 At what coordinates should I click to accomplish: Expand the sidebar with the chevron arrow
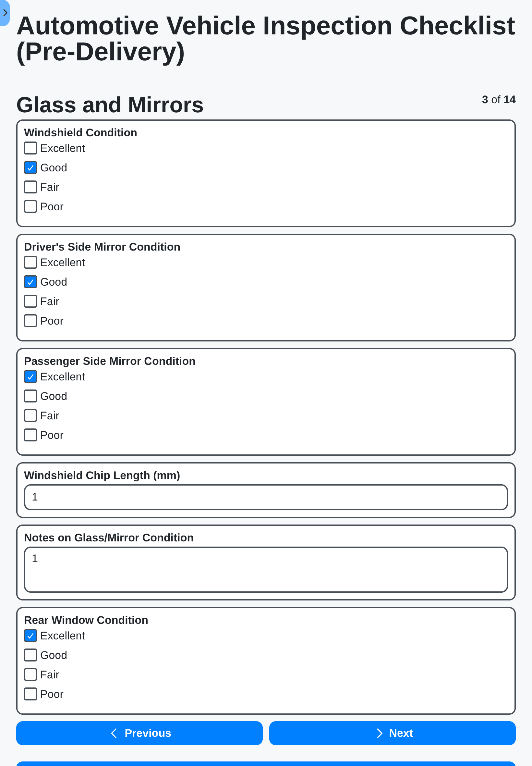pyautogui.click(x=5, y=13)
